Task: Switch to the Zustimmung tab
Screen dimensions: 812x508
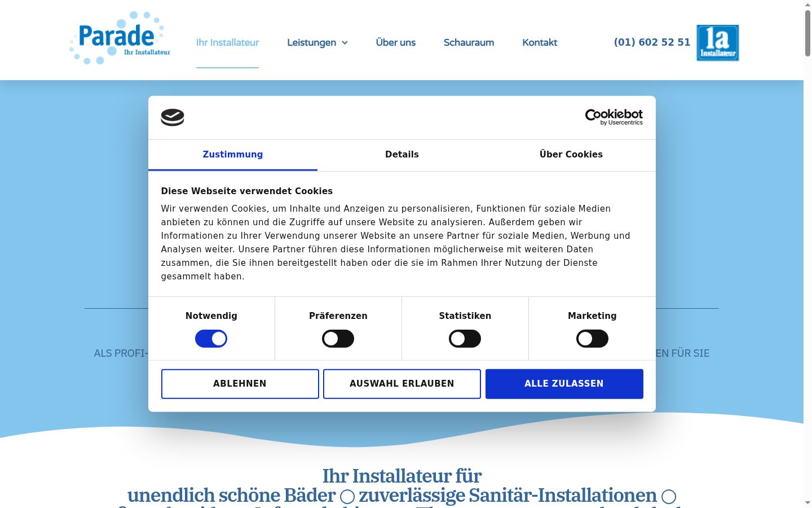Action: click(233, 155)
